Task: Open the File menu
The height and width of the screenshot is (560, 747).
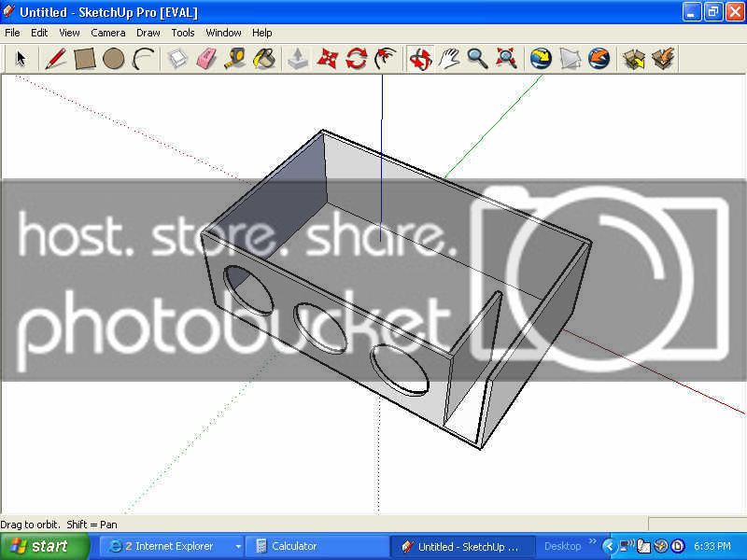Action: pyautogui.click(x=12, y=33)
